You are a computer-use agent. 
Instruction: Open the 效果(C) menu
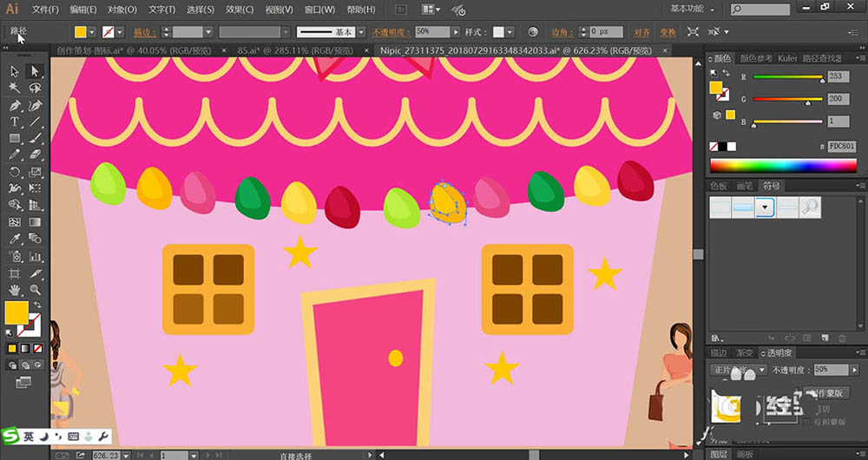[239, 10]
